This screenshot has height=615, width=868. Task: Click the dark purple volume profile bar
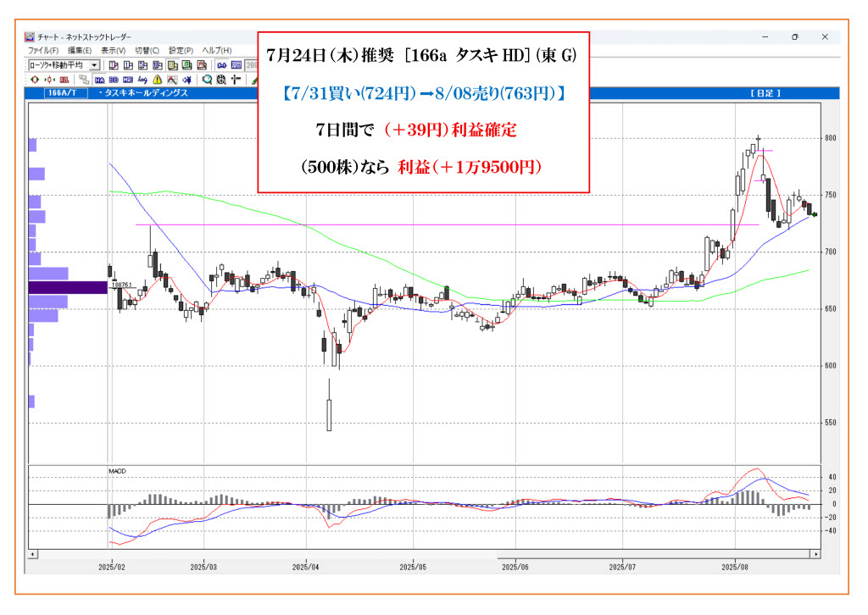pyautogui.click(x=68, y=287)
